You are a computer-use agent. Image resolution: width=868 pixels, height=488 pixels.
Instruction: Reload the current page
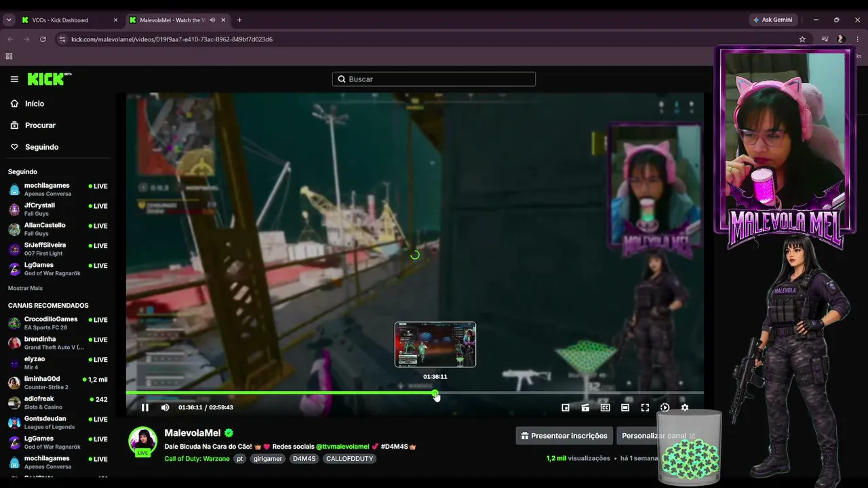(x=43, y=39)
